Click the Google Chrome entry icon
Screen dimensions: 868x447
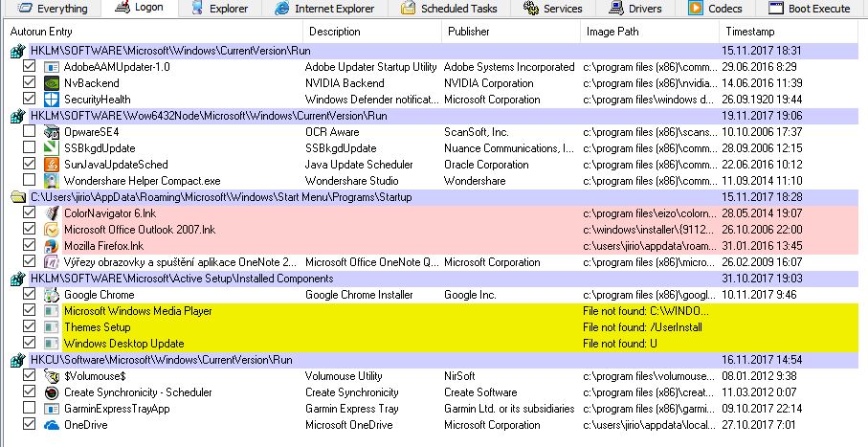point(52,295)
